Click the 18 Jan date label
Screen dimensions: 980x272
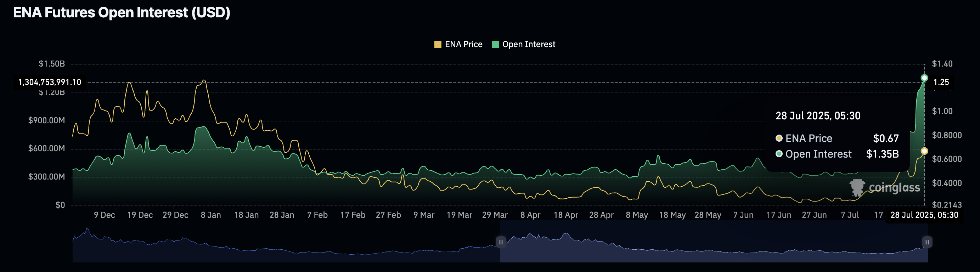(x=246, y=215)
